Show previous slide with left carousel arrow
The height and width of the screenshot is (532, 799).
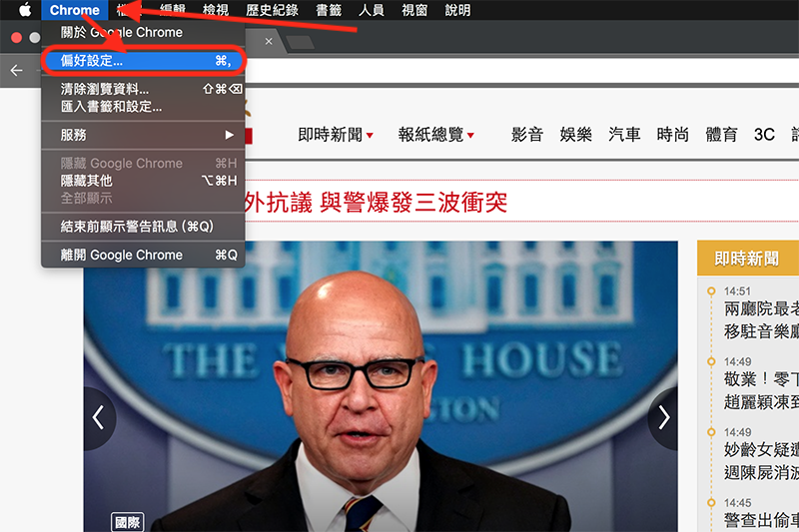pyautogui.click(x=99, y=417)
